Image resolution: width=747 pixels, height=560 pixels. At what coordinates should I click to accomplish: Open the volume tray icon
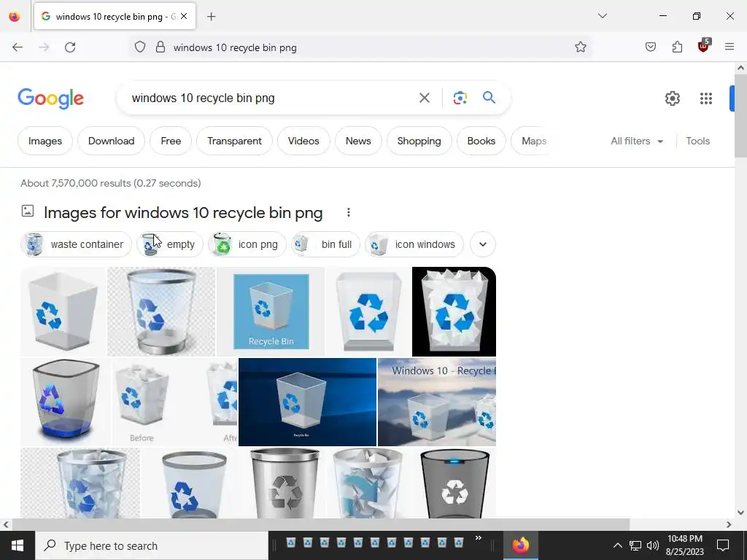[x=653, y=545]
